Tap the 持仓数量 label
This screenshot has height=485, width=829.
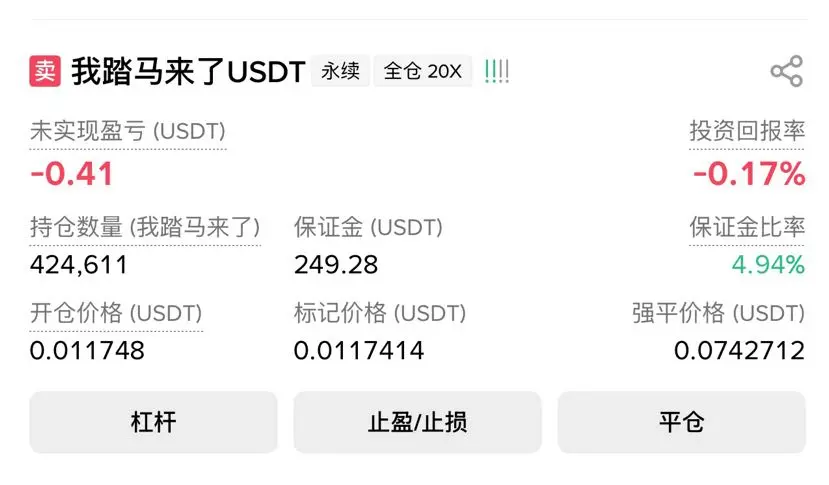click(x=145, y=227)
